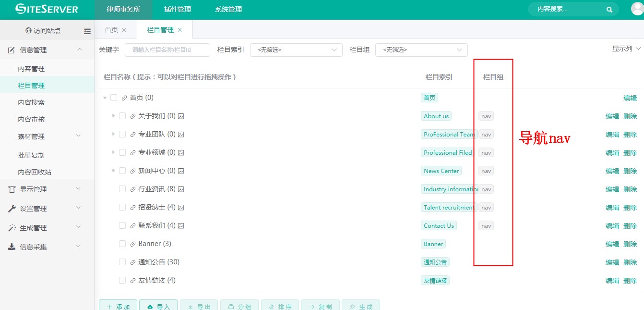Select 内容管理 in the left sidebar
The image size is (644, 310).
tap(31, 69)
